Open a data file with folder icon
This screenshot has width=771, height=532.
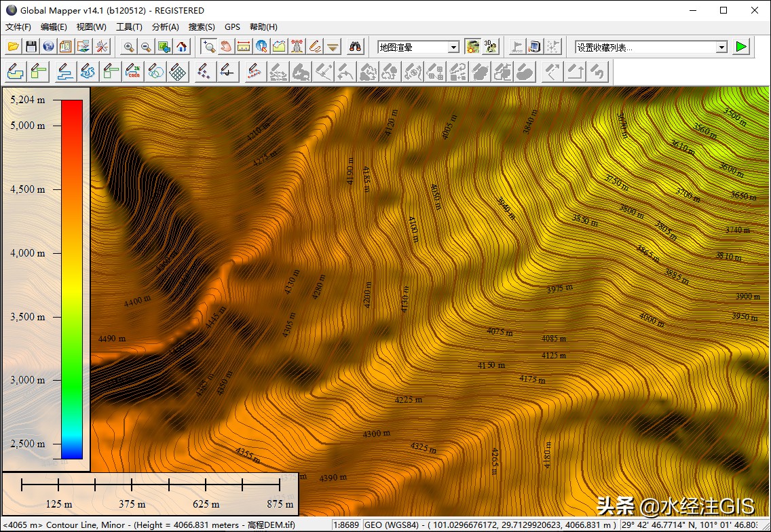14,47
